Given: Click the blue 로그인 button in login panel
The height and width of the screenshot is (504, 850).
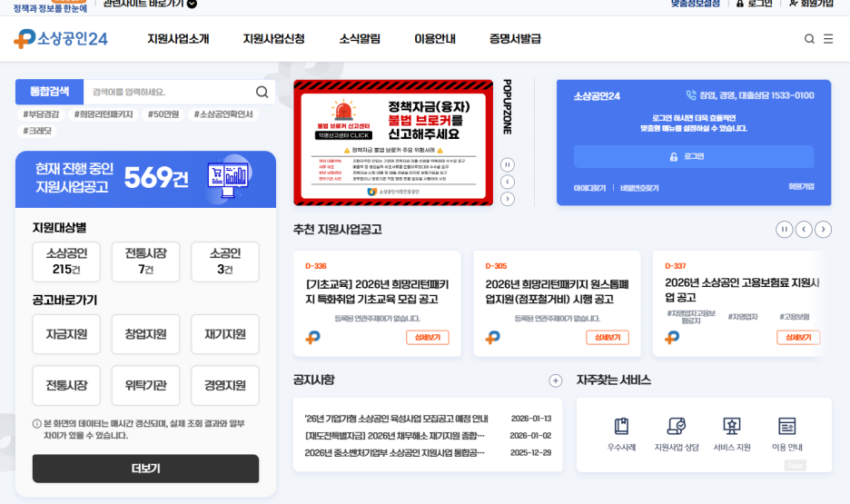Looking at the screenshot, I should (x=694, y=156).
